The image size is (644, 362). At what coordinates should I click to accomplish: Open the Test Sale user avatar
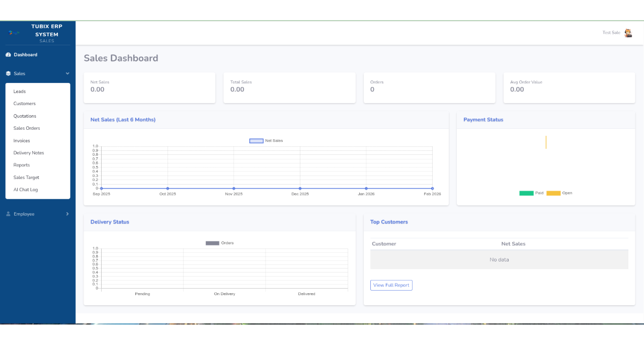628,33
